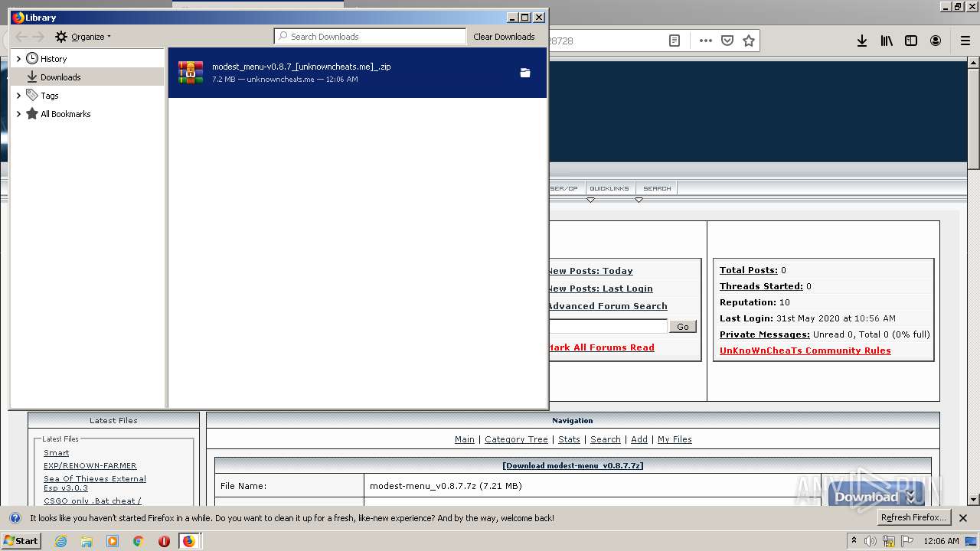Open Sea Of Thieves External Esp link

tap(95, 483)
